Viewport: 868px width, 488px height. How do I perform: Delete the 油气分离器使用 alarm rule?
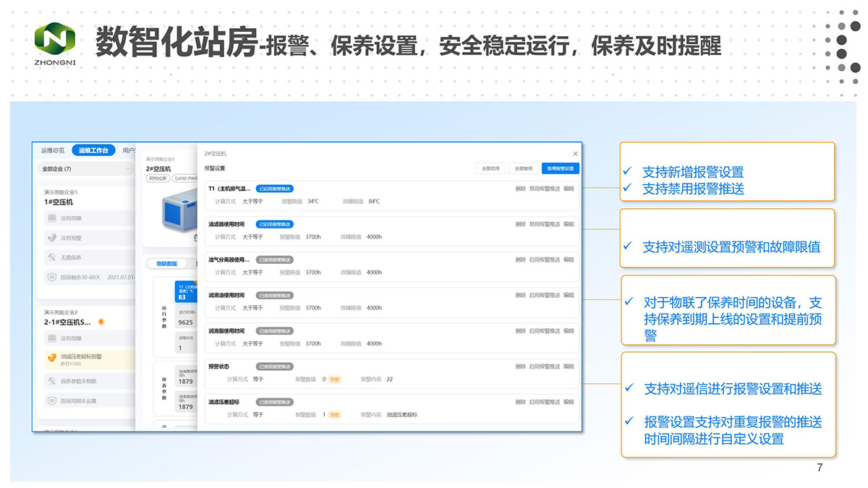tap(521, 260)
